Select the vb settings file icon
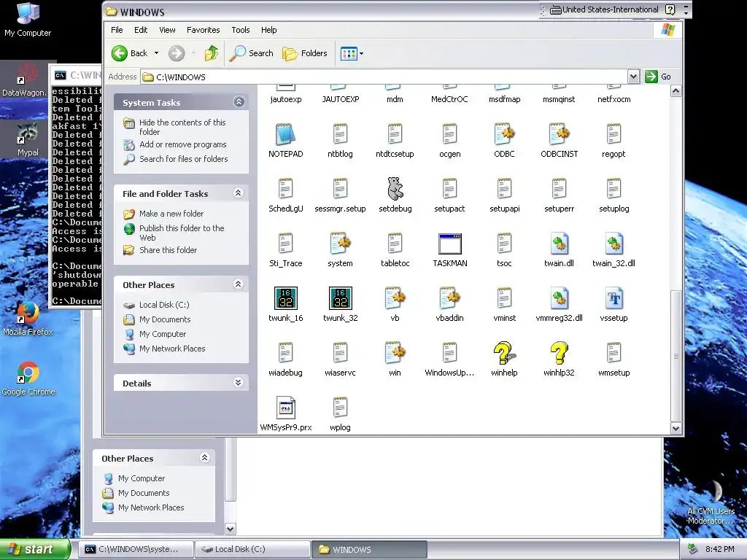Viewport: 747px width, 560px height. point(395,298)
